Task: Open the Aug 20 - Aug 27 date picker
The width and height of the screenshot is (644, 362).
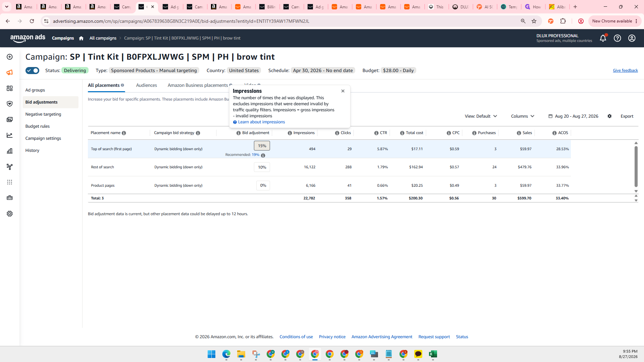Action: pyautogui.click(x=573, y=116)
